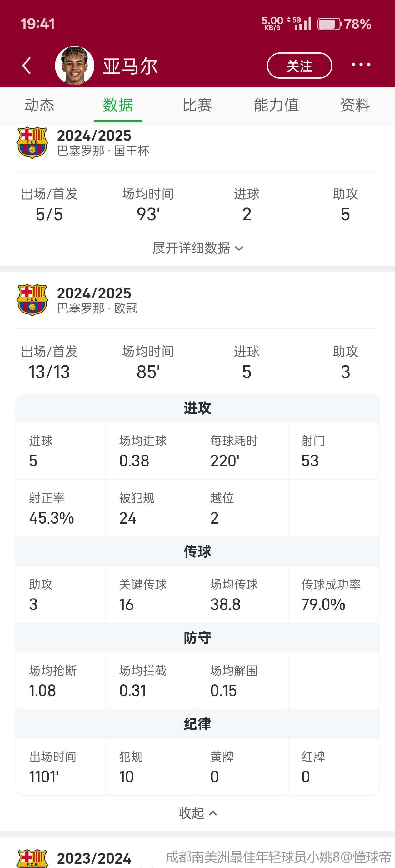Tap the player avatar photo
Screen dimensions: 395x868
(75, 65)
